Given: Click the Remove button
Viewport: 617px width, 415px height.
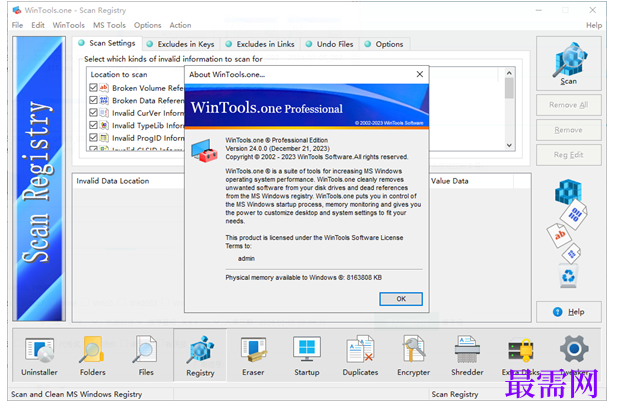Looking at the screenshot, I should 569,130.
